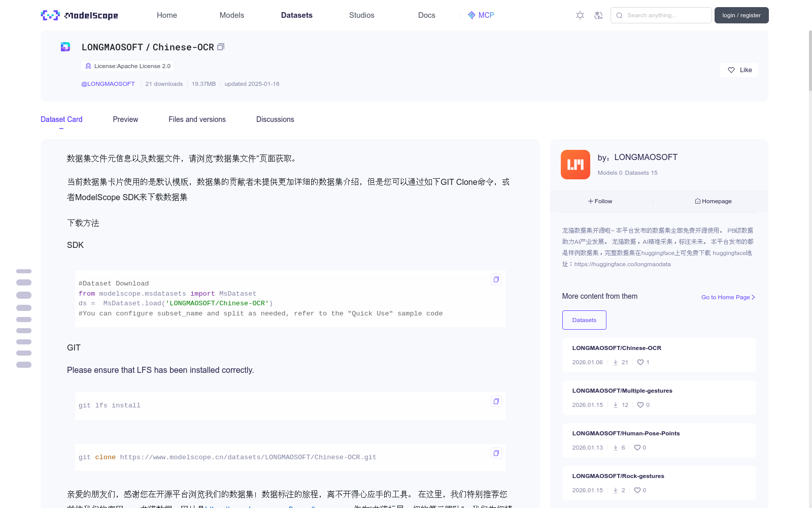Open the LONGMAOSOFT/Multiple-gestures dataset card
Viewport: 812px width, 508px height.
click(x=659, y=398)
